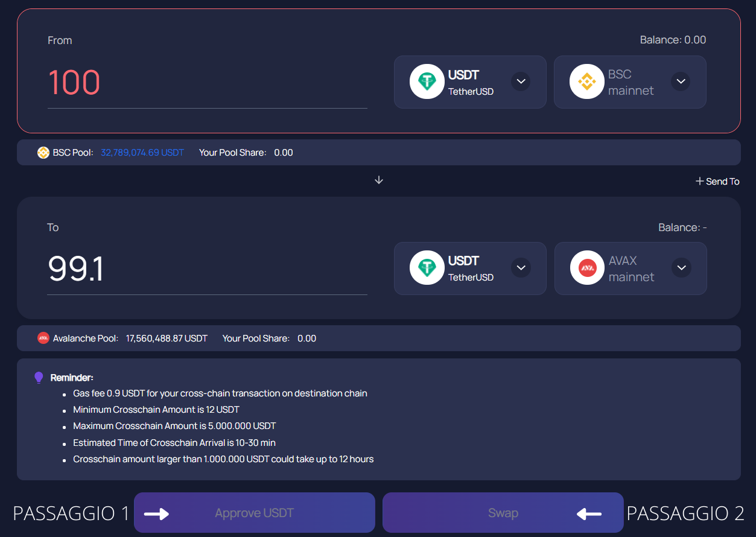The width and height of the screenshot is (756, 537).
Task: Click the AVAX mainnet Avalanche logo icon
Action: point(587,268)
